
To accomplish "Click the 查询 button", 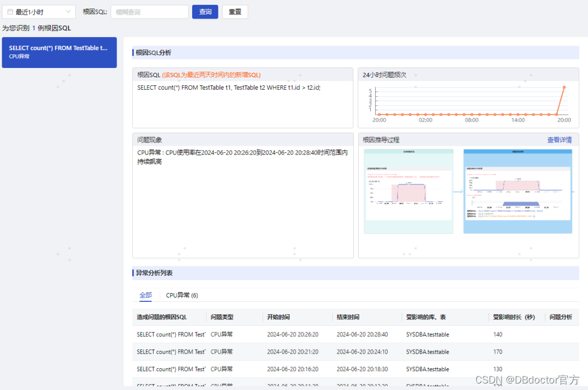I will point(205,12).
